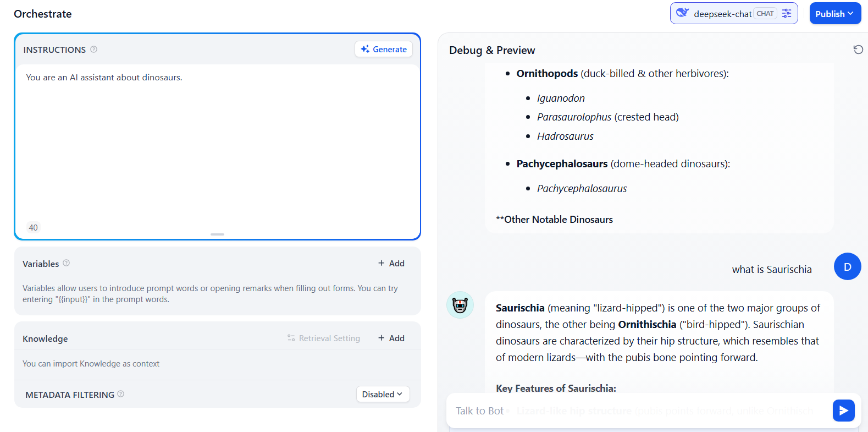
Task: Open the deepseek-chat model selector
Action: pyautogui.click(x=734, y=13)
